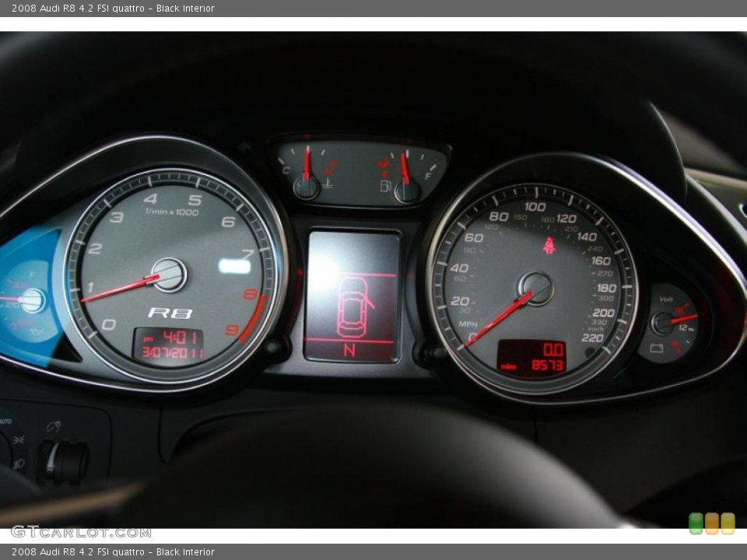Click the C mark on the temperature gauge

click(x=286, y=170)
